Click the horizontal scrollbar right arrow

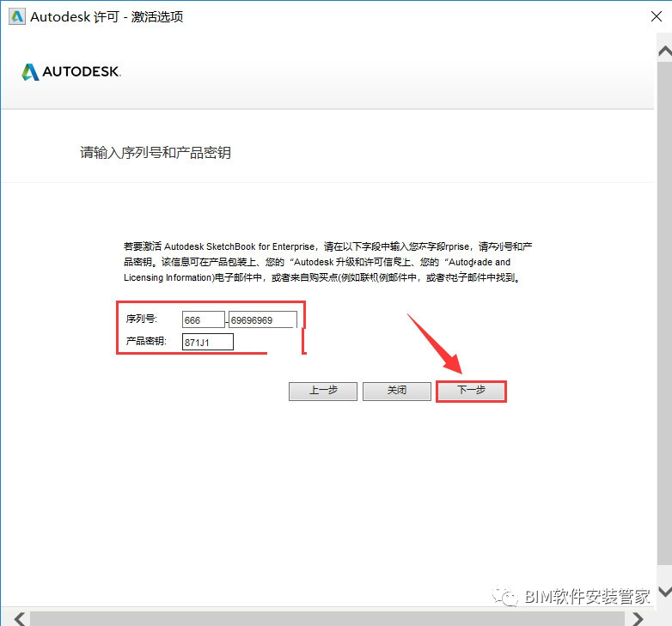638,619
